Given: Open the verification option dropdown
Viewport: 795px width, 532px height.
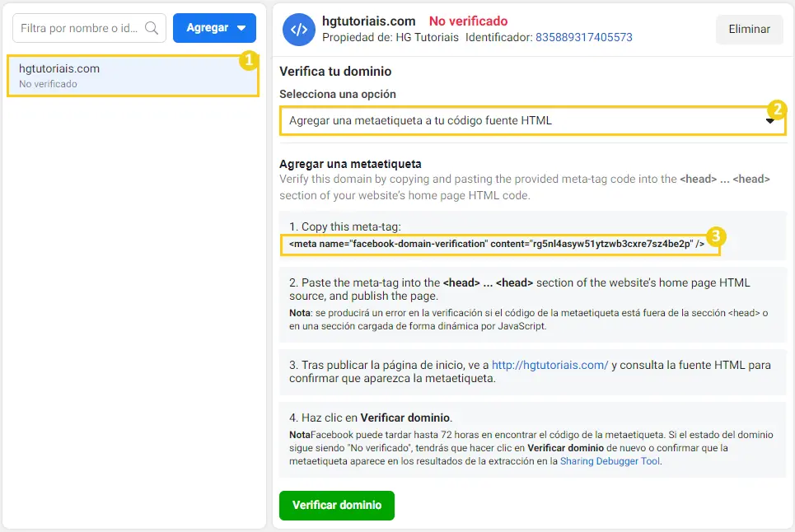Looking at the screenshot, I should [x=532, y=120].
